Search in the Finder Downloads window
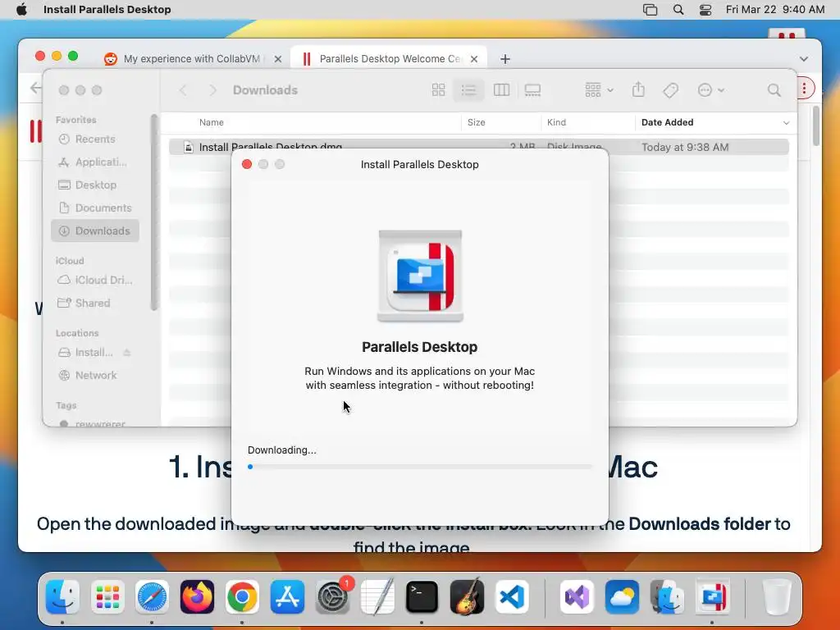The width and height of the screenshot is (840, 630). tap(774, 90)
